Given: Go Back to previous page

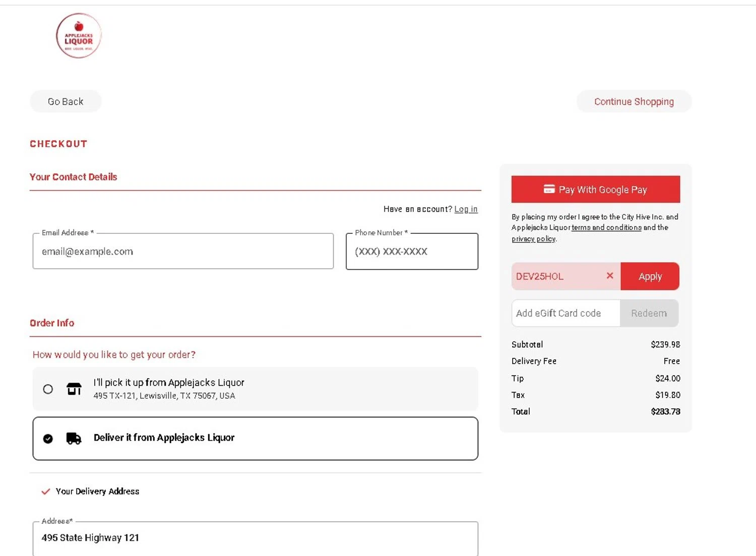Looking at the screenshot, I should [66, 101].
